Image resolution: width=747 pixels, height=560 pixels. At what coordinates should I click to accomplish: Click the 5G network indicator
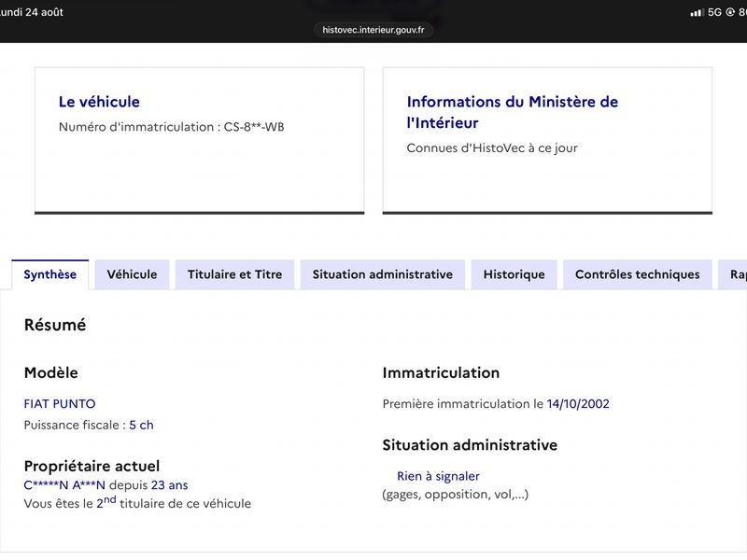[714, 12]
